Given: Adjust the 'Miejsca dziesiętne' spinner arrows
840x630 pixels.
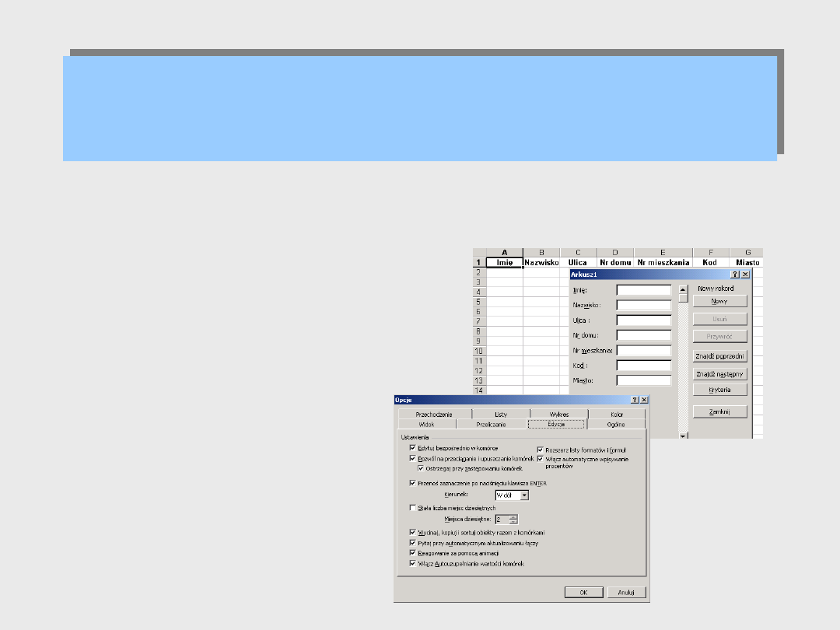Looking at the screenshot, I should (513, 519).
